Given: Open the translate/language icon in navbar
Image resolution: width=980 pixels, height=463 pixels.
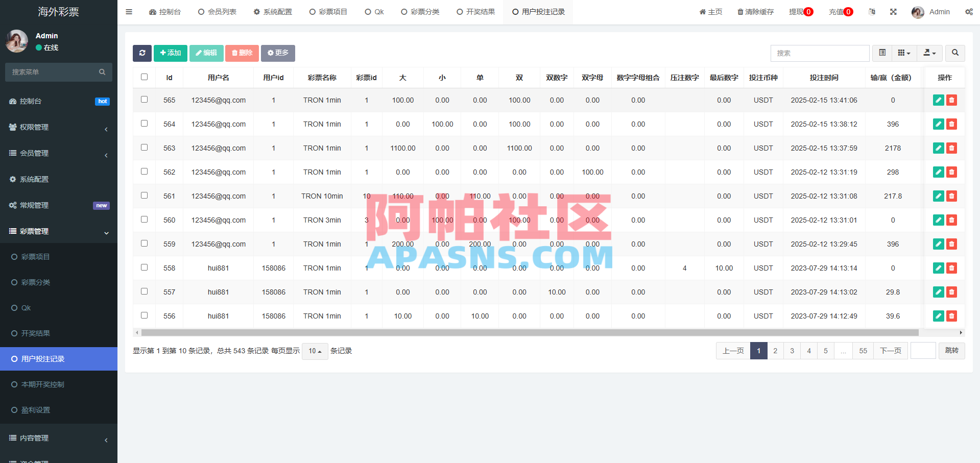Looking at the screenshot, I should [872, 11].
